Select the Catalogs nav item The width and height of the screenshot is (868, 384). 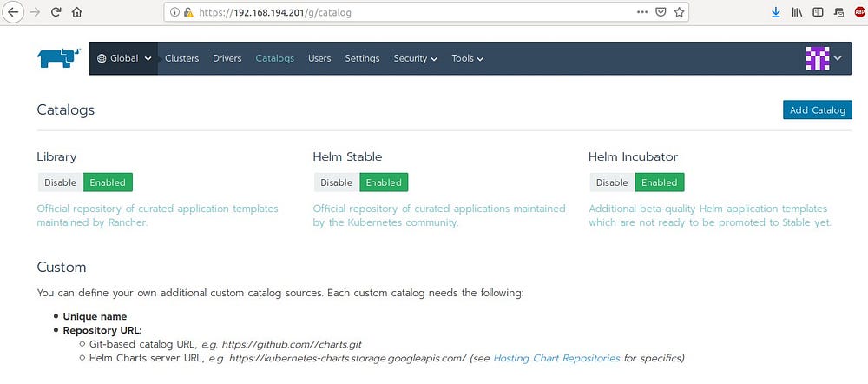[x=274, y=58]
